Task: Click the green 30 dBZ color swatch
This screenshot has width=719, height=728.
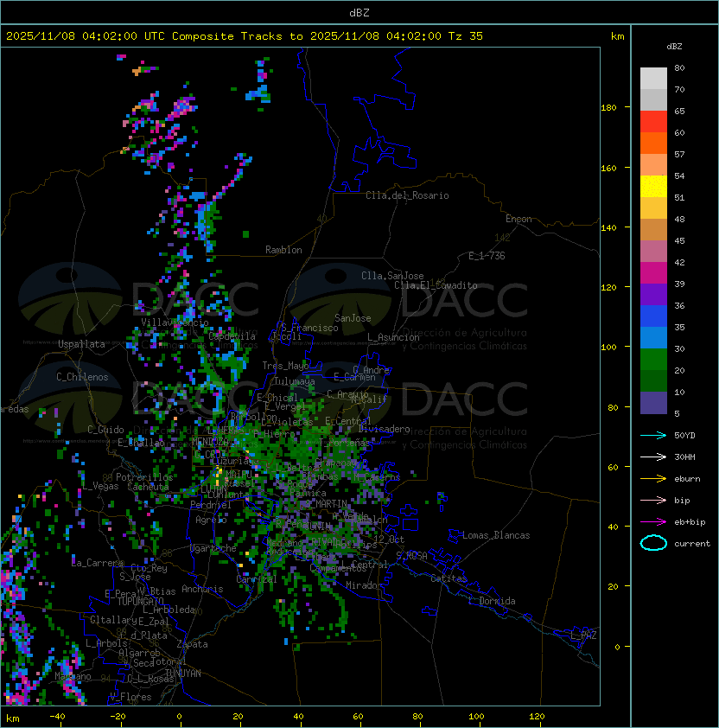Action: (x=653, y=360)
